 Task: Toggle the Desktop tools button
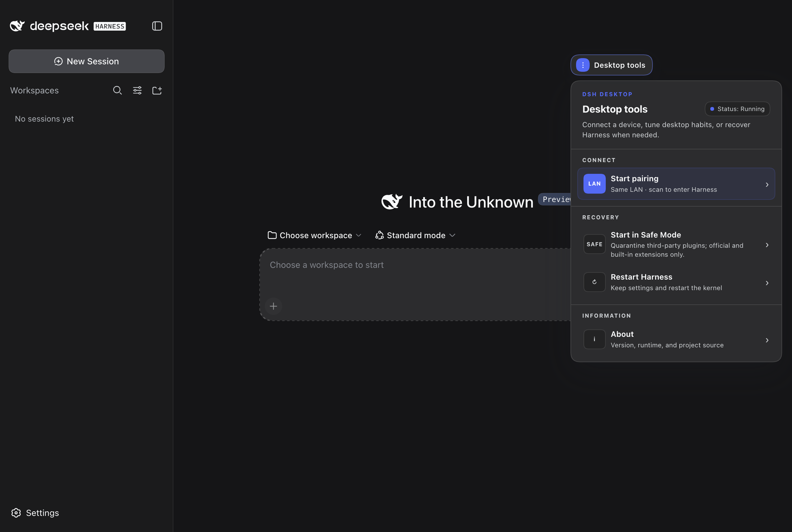(x=611, y=65)
